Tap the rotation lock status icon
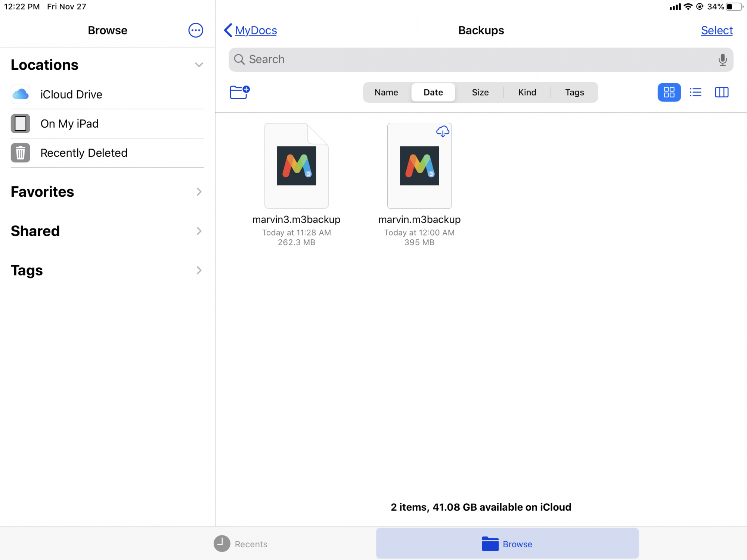The image size is (747, 560). coord(700,7)
